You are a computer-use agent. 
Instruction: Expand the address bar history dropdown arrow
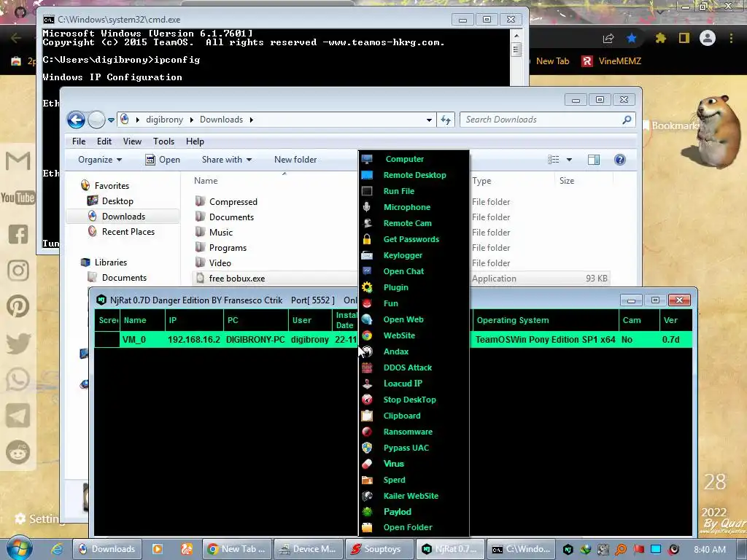click(429, 120)
